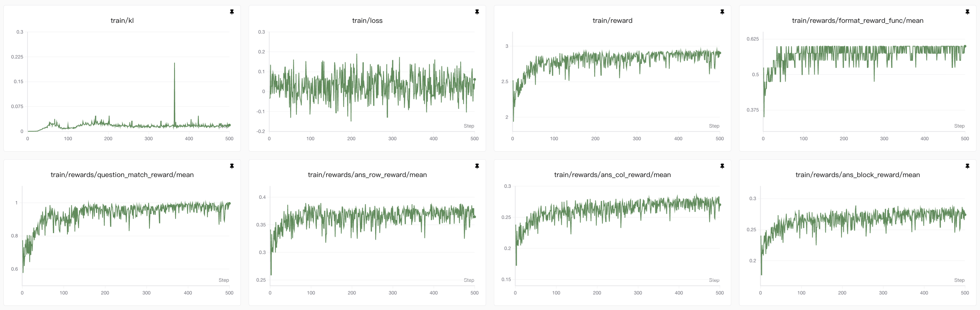Click the train/kl chart title

pos(122,20)
